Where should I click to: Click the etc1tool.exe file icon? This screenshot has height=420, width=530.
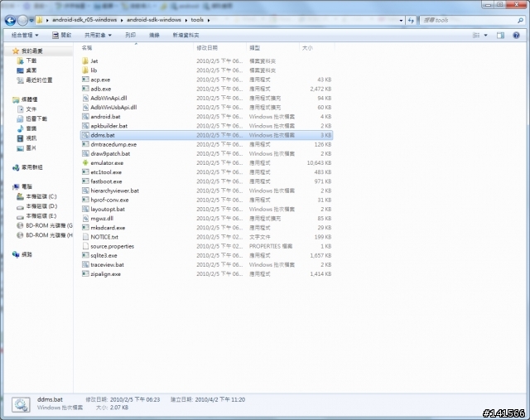point(85,172)
